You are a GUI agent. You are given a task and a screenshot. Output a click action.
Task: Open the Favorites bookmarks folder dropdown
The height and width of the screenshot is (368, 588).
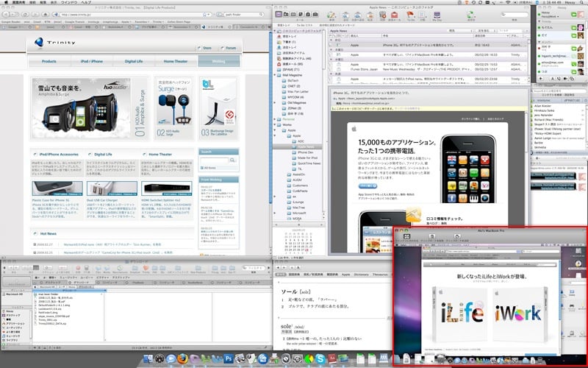142,22
